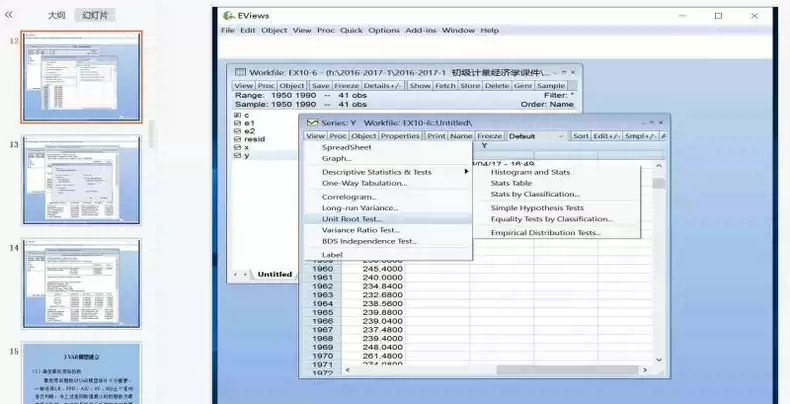Click Sample button in Workfile toolbar

tap(551, 86)
